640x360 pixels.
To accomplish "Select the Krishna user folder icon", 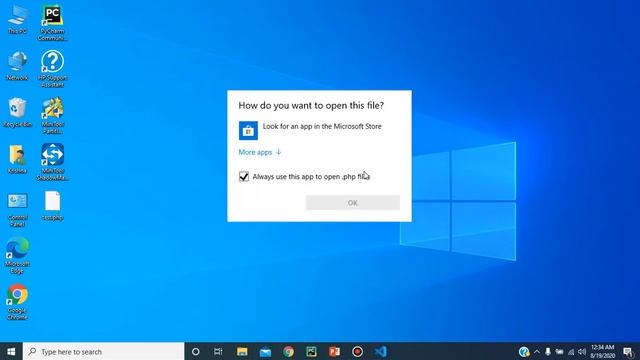I will pos(17,159).
